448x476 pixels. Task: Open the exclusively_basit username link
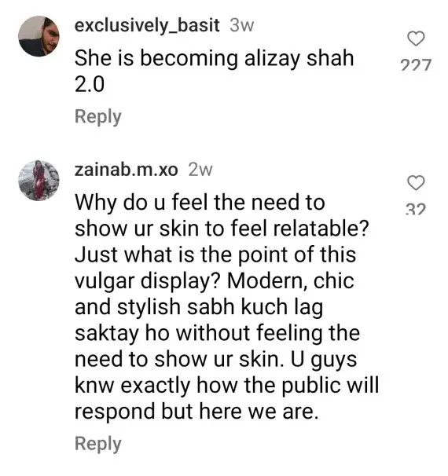click(x=147, y=25)
